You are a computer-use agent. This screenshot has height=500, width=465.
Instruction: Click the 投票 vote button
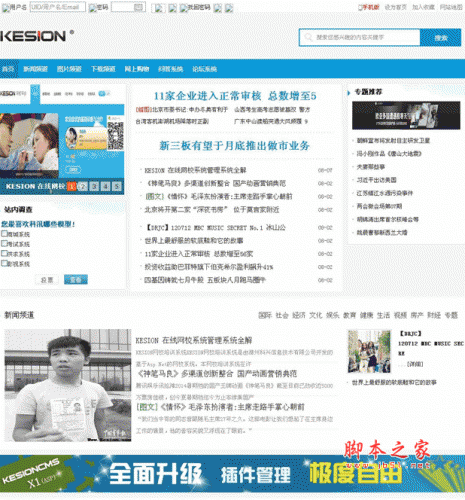[x=47, y=280]
